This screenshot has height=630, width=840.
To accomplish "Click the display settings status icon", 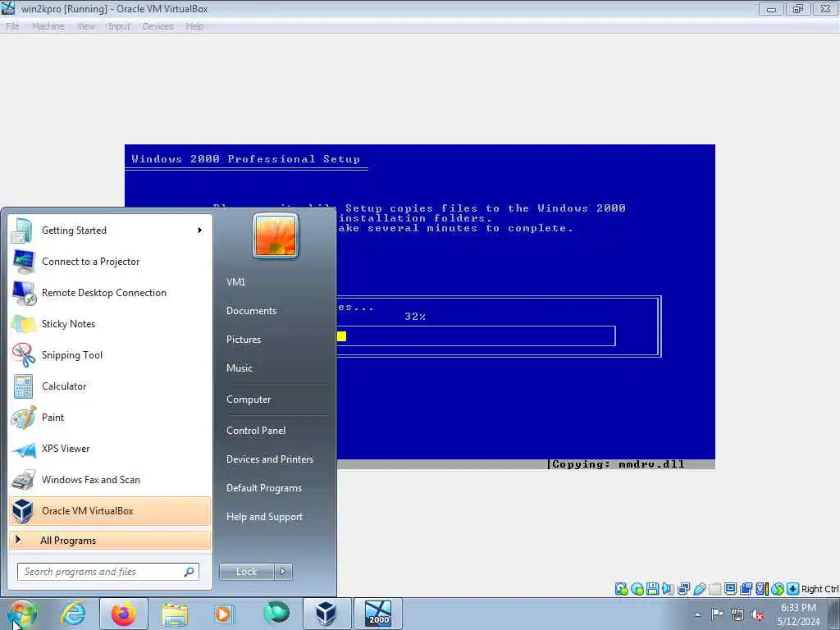I will click(730, 589).
